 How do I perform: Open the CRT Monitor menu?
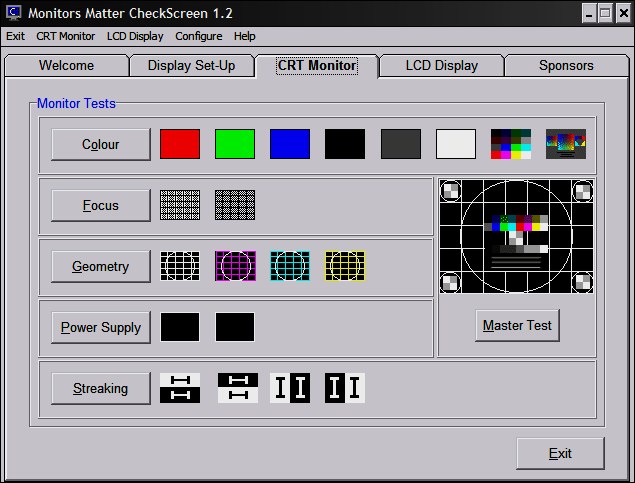(x=66, y=36)
